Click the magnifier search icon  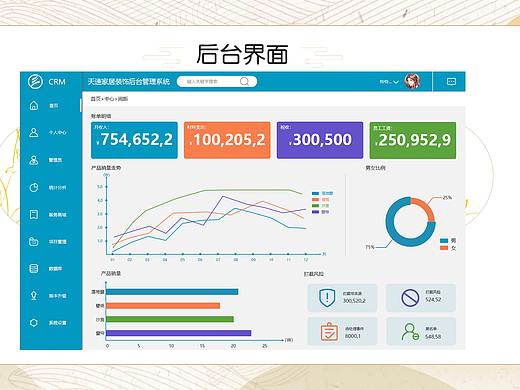click(x=244, y=81)
